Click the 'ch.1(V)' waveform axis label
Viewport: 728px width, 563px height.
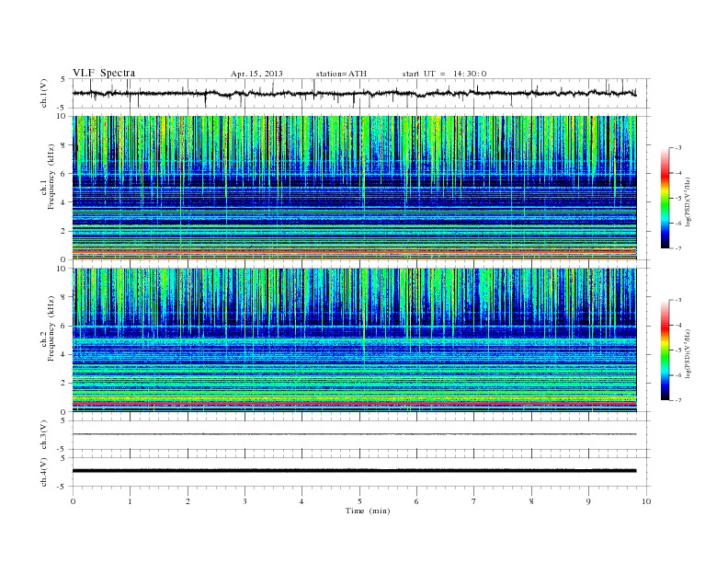pyautogui.click(x=44, y=93)
